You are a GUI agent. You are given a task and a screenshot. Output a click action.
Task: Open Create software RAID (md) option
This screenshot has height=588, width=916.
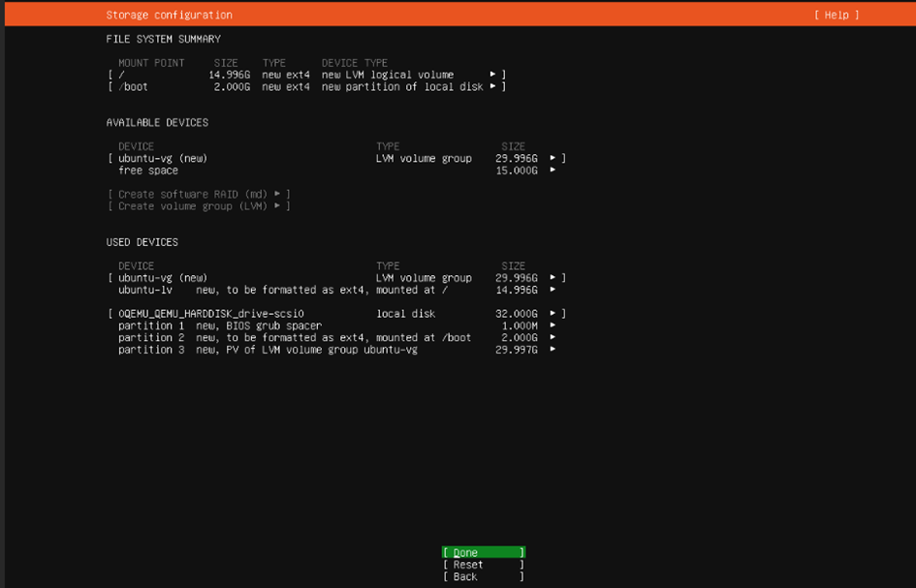pos(199,195)
